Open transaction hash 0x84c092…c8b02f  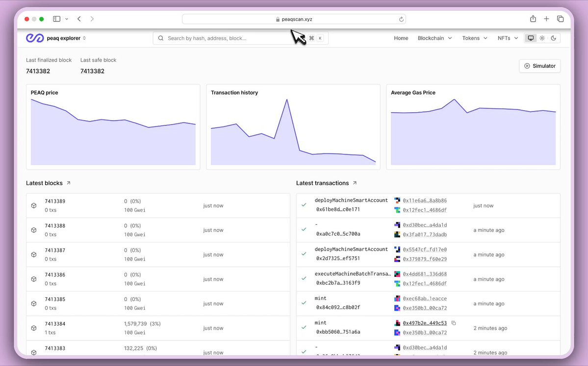click(x=338, y=307)
